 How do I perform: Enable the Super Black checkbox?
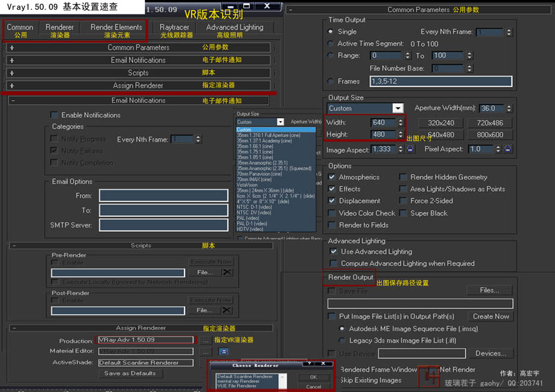(403, 213)
